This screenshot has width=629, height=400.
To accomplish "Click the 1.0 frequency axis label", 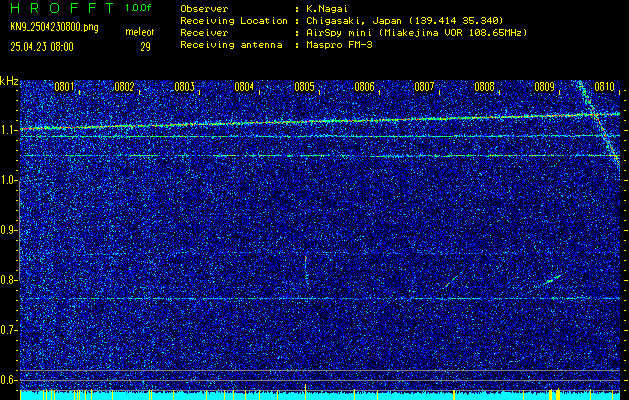I will click(8, 180).
